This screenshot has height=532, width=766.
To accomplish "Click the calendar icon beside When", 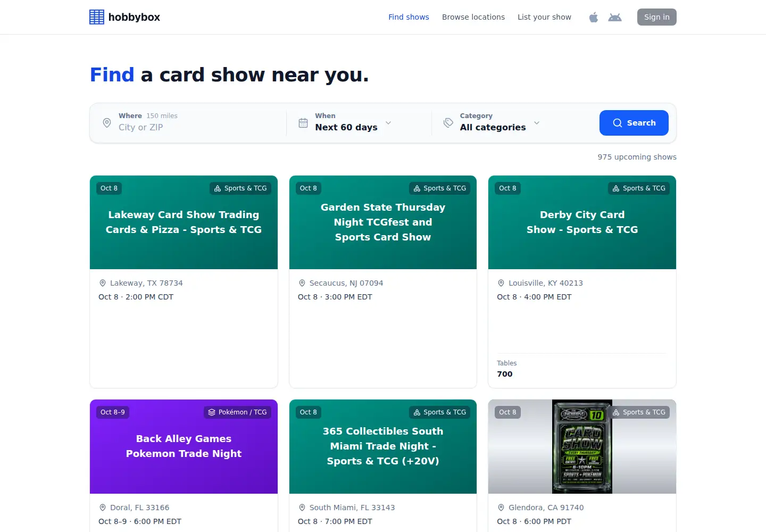I will (303, 123).
